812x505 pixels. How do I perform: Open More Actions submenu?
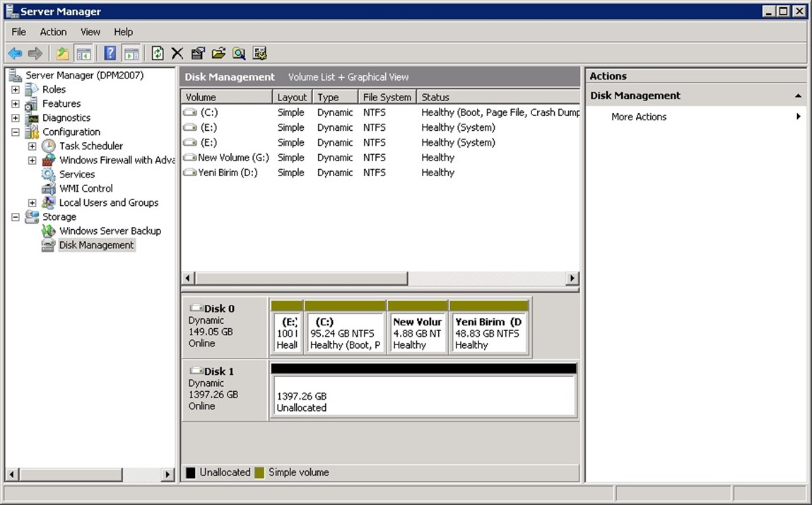[x=639, y=117]
